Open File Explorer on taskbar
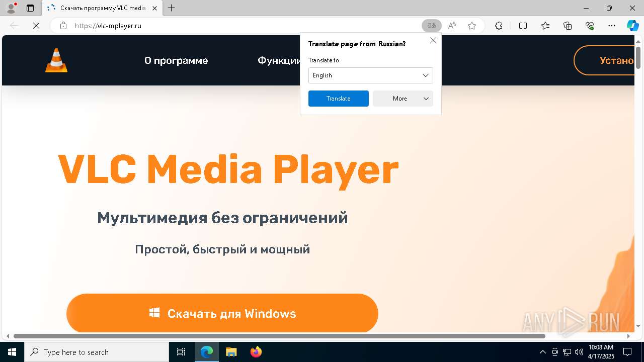 click(x=231, y=352)
